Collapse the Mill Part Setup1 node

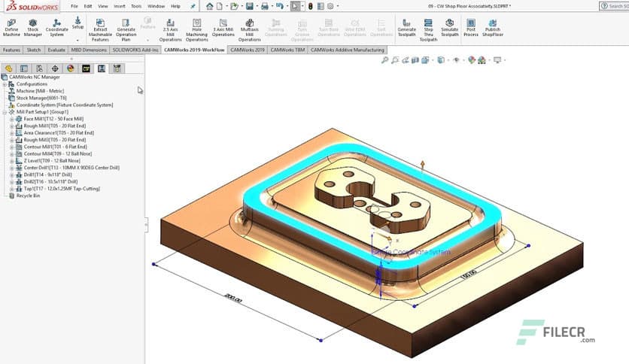tap(5, 112)
